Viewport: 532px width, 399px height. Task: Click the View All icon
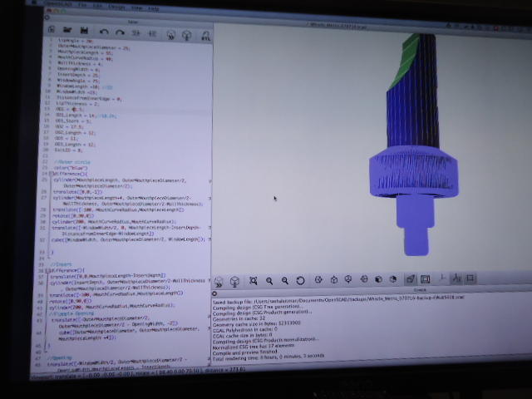tap(253, 281)
